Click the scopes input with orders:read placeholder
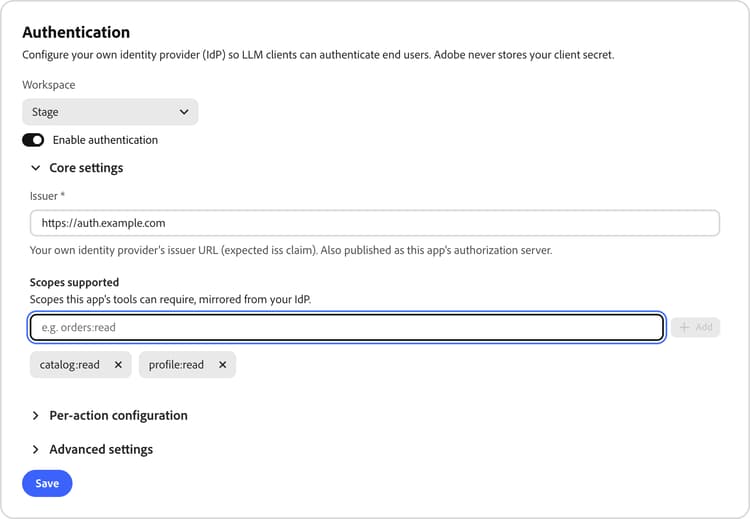Screen dimensions: 750x519 (347, 327)
